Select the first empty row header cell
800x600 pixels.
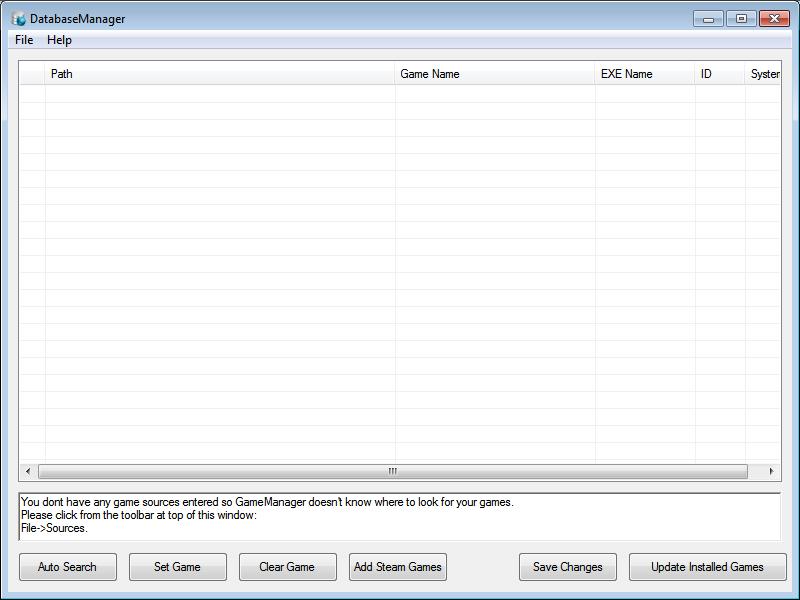[32, 94]
